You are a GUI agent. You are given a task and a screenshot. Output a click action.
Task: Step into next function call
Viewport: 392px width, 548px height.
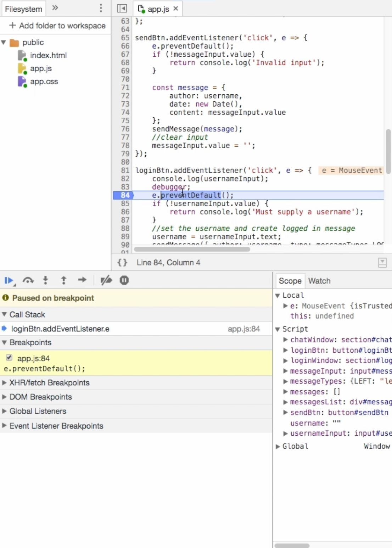pyautogui.click(x=45, y=281)
